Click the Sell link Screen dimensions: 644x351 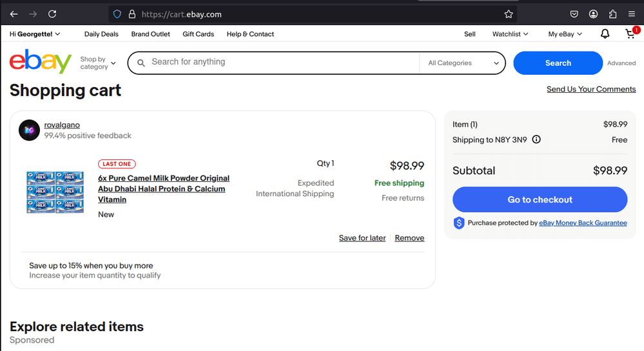(469, 34)
